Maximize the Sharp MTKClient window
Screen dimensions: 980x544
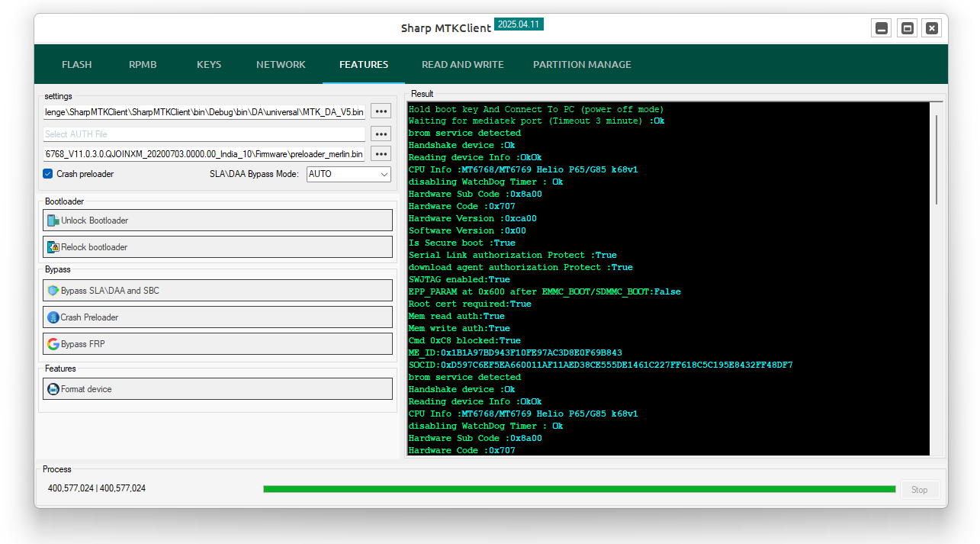tap(907, 28)
